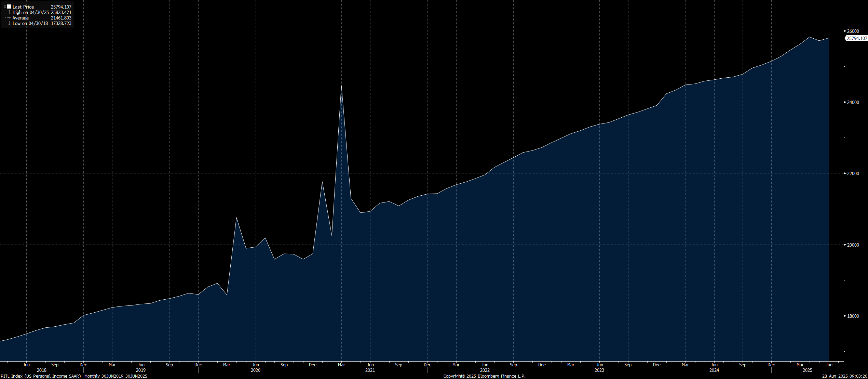
Task: Click the High marker icon in legend
Action: click(x=10, y=12)
